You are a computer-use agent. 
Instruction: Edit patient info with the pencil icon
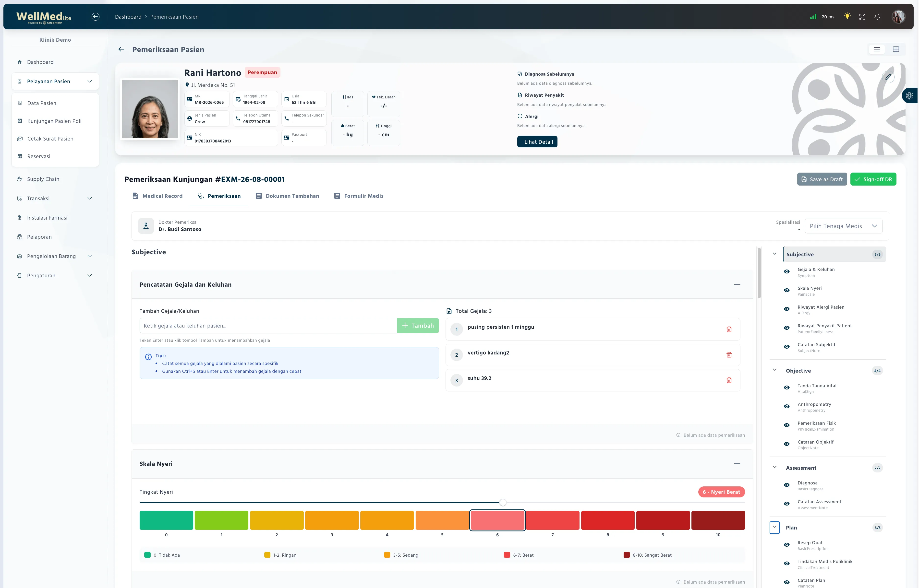(x=888, y=77)
